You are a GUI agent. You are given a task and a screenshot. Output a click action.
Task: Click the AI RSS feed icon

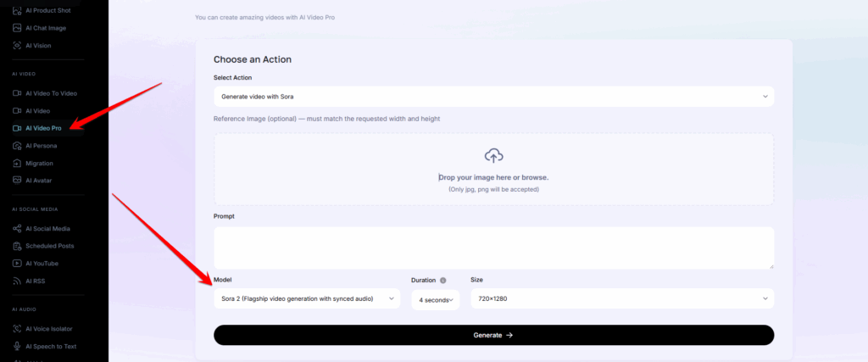[x=17, y=281]
